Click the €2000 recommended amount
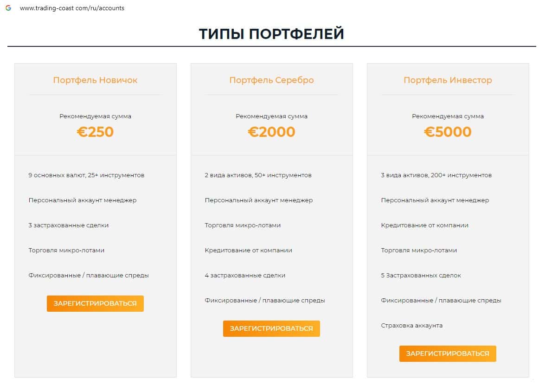Screen dimensions: 539x392 [271, 132]
